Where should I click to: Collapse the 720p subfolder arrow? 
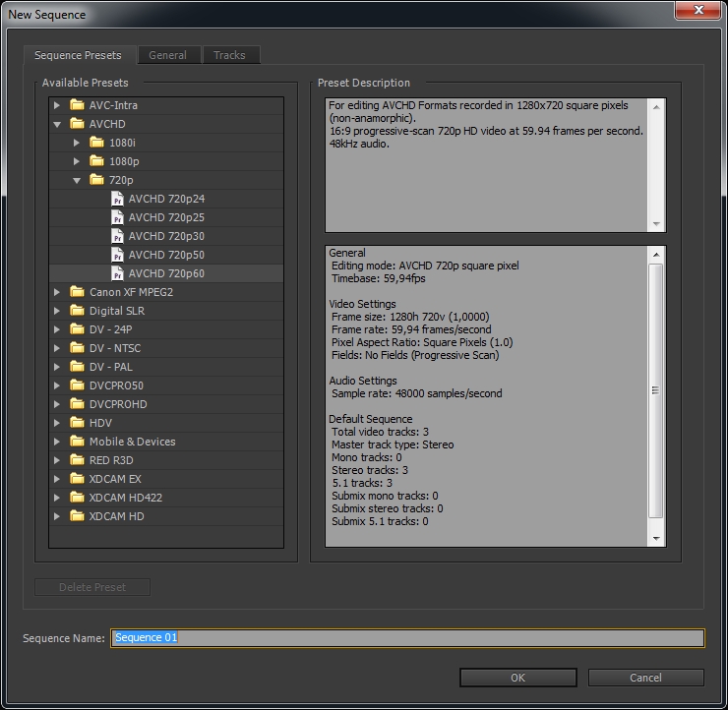77,181
